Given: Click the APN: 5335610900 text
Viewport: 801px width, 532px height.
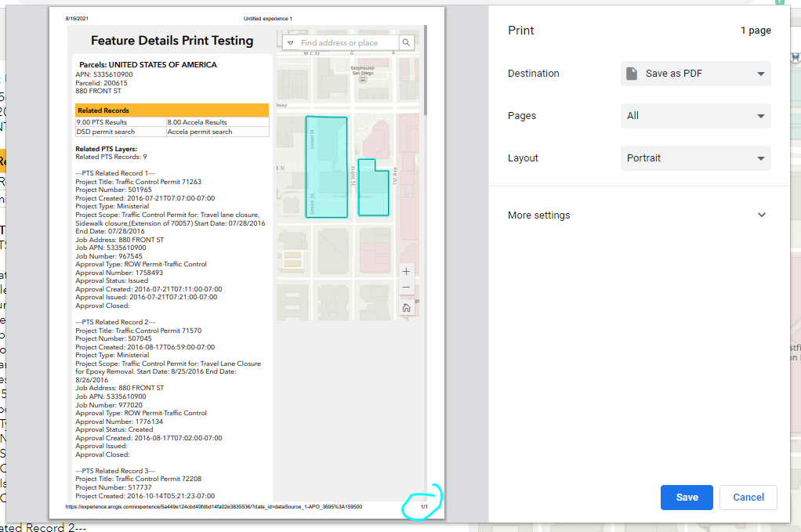Looking at the screenshot, I should point(104,74).
